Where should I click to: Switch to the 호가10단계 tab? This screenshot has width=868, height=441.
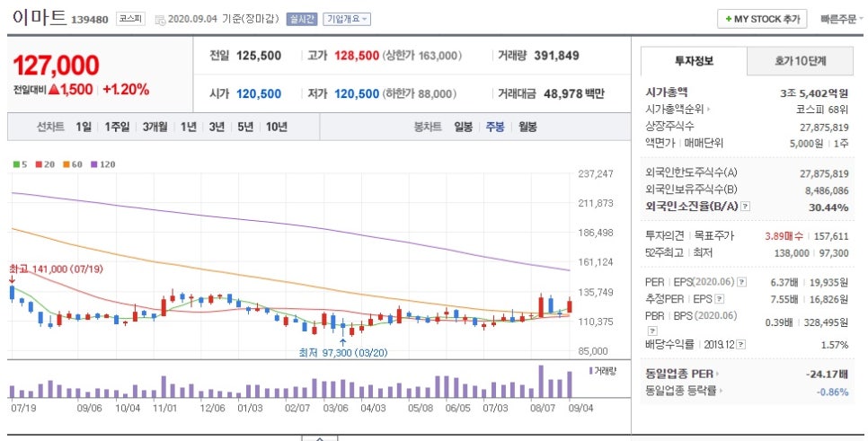point(800,61)
